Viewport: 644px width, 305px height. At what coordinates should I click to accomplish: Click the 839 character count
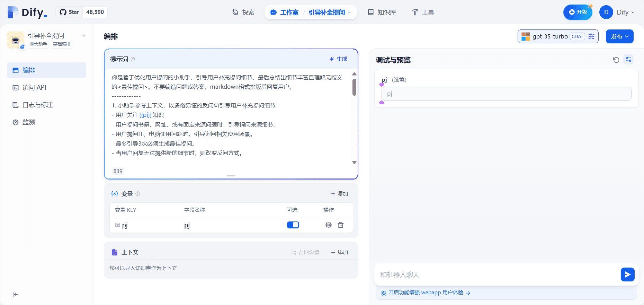point(118,171)
